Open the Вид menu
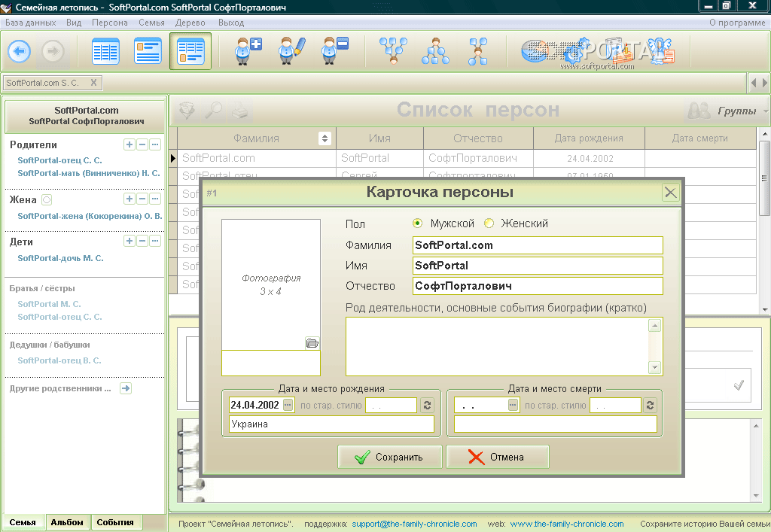 coord(74,23)
